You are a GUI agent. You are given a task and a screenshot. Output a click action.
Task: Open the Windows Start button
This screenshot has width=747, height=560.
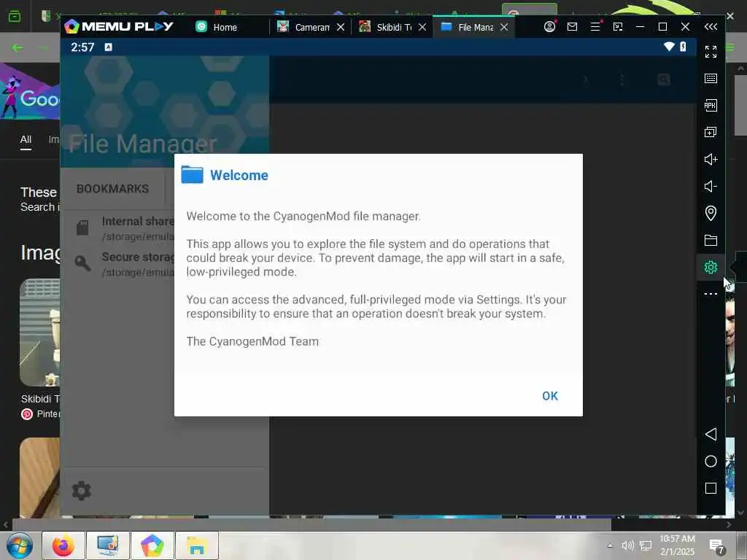coord(19,545)
